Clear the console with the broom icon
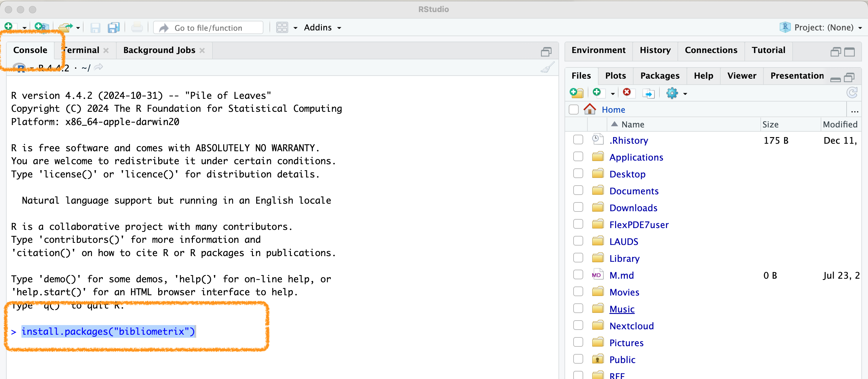The width and height of the screenshot is (868, 379). 547,68
